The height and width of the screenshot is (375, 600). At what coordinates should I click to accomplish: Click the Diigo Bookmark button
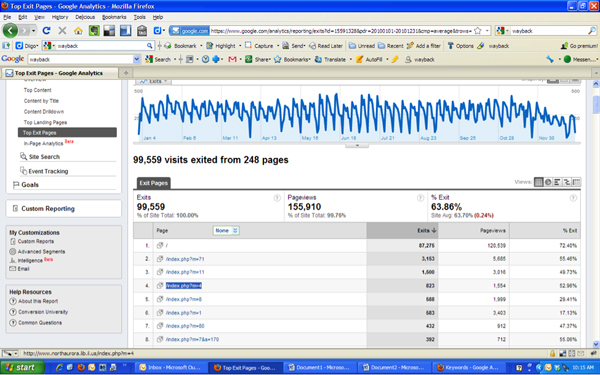pyautogui.click(x=180, y=46)
